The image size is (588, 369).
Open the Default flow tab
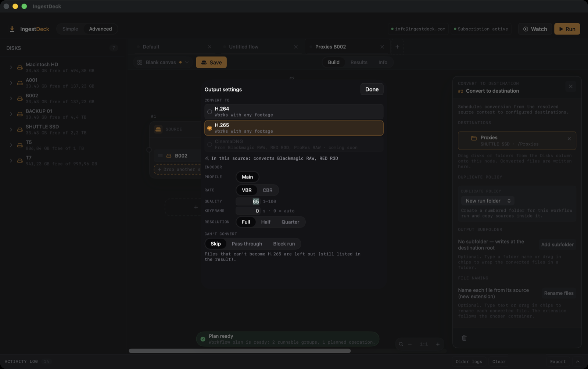pos(151,47)
